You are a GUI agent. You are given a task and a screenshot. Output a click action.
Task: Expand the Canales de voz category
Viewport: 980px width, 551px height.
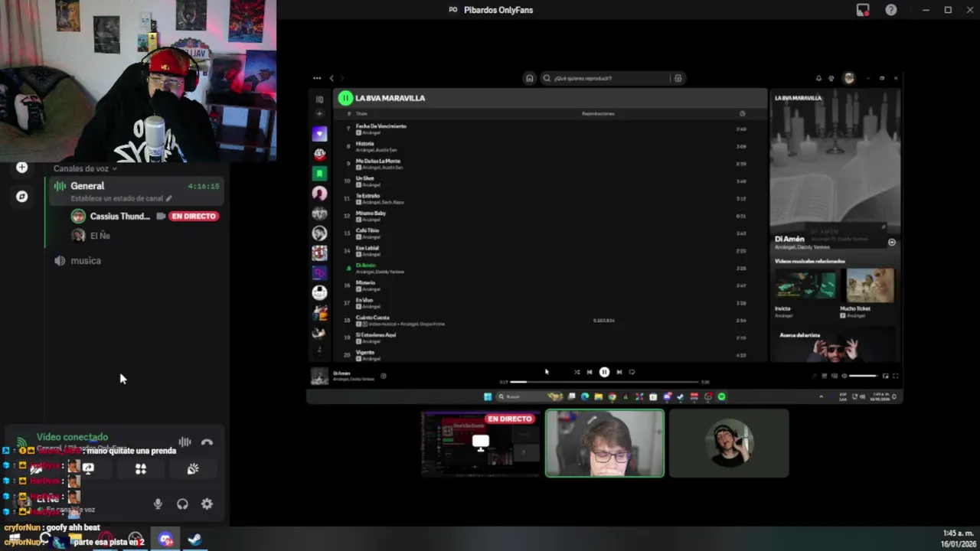click(x=84, y=168)
